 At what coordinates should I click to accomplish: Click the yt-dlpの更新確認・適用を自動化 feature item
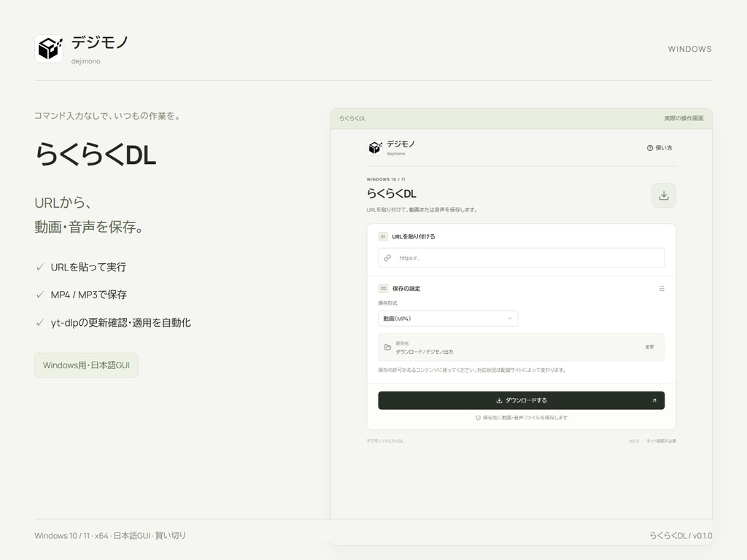click(113, 323)
